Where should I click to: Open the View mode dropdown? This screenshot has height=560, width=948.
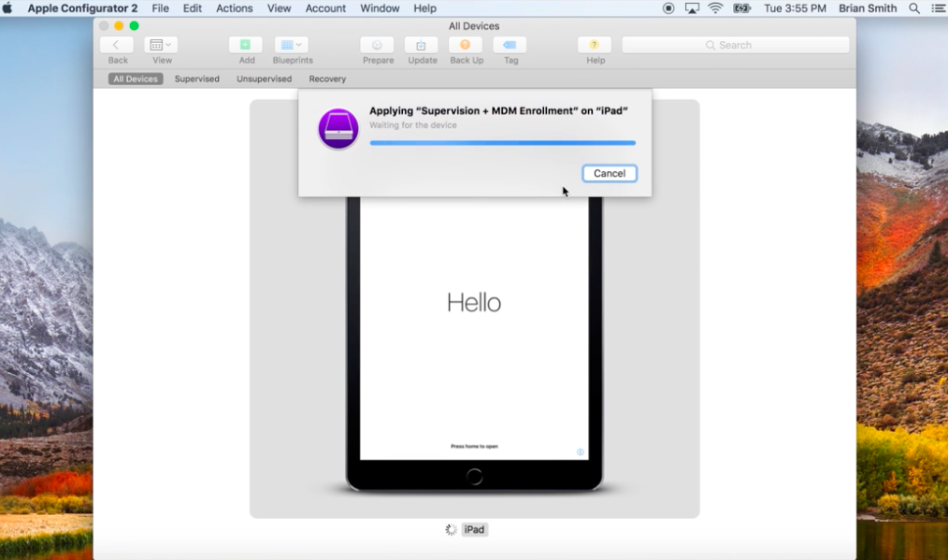[161, 45]
